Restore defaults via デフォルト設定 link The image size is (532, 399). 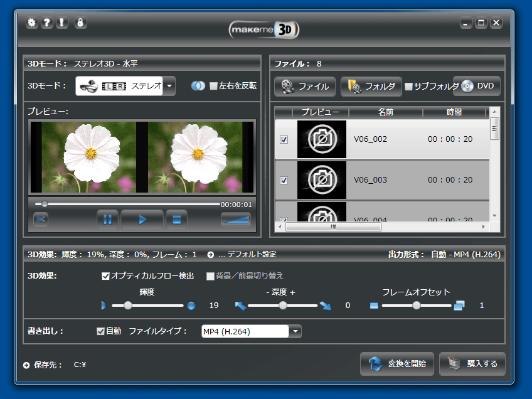coord(252,255)
